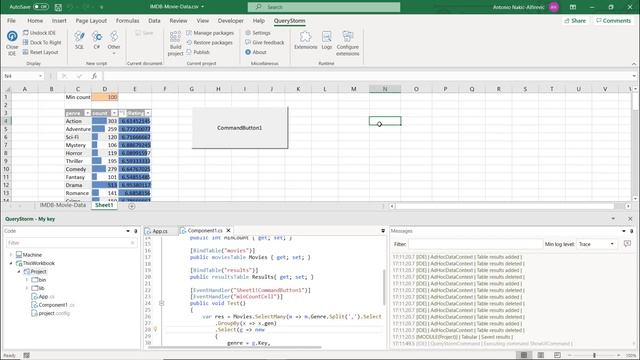
Task: Open the Page Layout tab
Action: point(91,20)
